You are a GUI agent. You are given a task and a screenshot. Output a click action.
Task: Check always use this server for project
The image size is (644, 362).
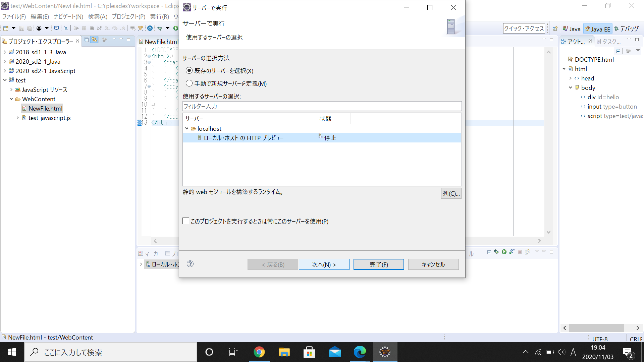point(186,221)
